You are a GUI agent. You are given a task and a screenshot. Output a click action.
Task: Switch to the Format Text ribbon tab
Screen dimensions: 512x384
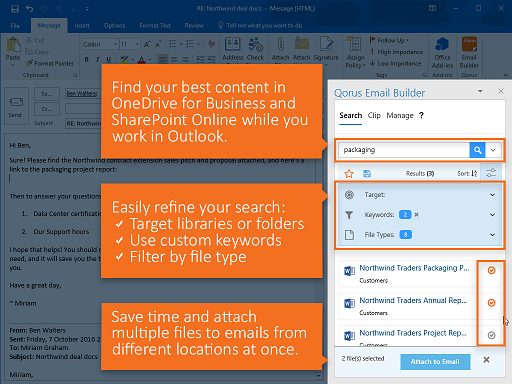click(x=155, y=26)
